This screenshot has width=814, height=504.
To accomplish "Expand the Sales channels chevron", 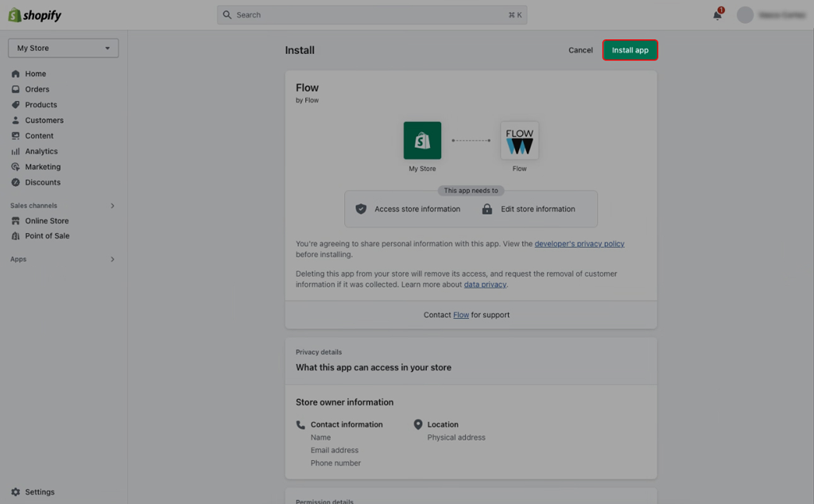I will tap(112, 206).
